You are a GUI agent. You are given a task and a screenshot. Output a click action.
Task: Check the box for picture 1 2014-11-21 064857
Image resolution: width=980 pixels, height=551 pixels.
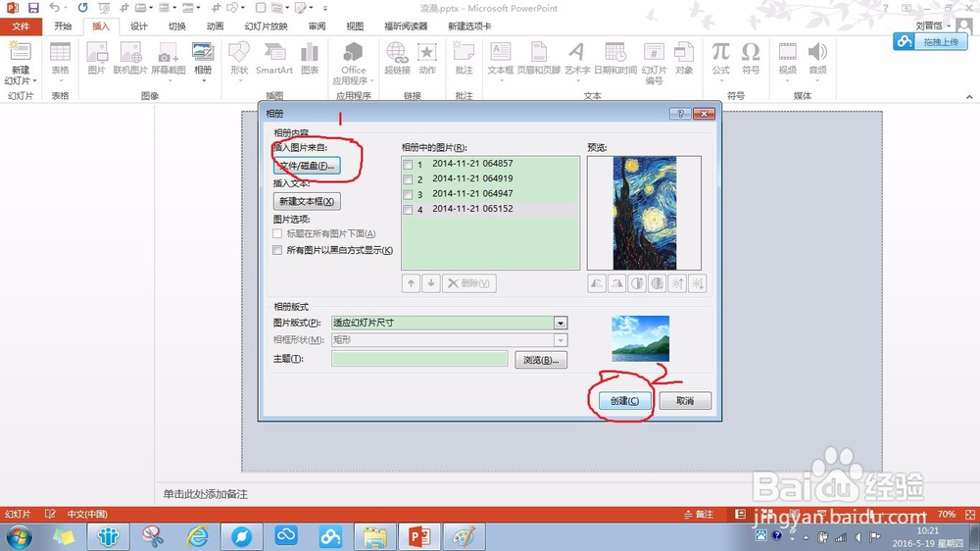pos(408,165)
